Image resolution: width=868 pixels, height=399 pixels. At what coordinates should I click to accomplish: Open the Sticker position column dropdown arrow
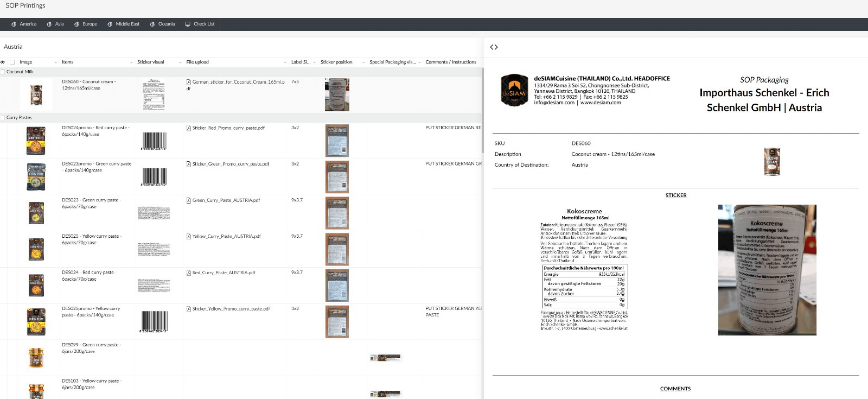363,62
